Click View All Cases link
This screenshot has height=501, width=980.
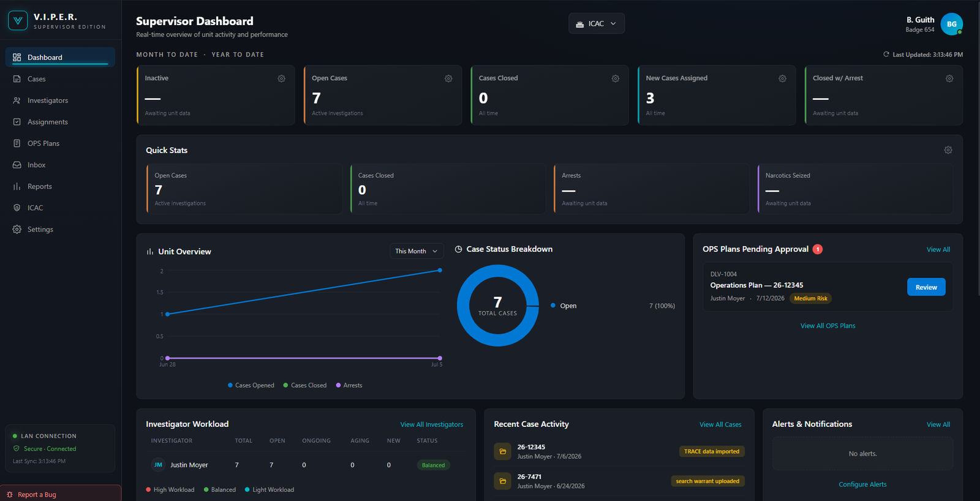[720, 424]
